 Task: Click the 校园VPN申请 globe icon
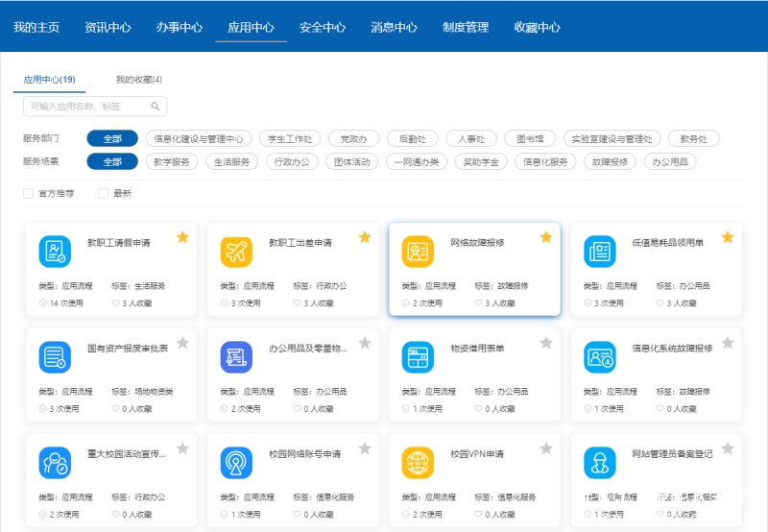[x=418, y=463]
